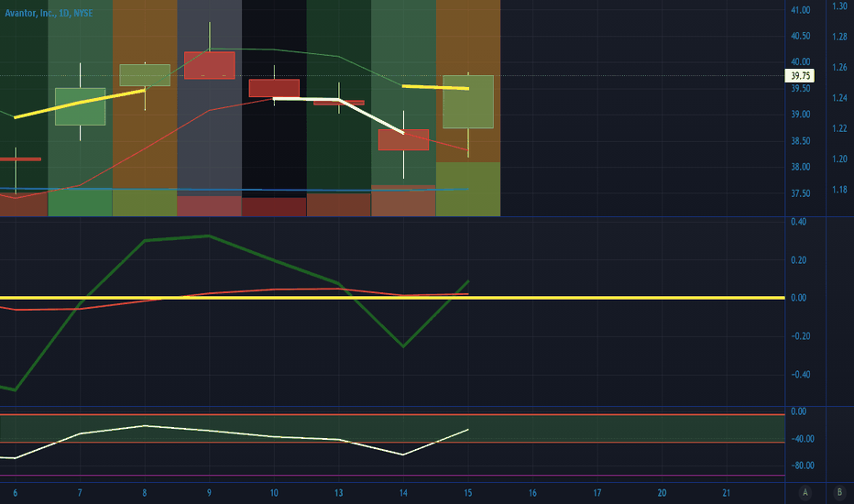Screen dimensions: 854x504
Task: Select the green candle on the 7th
Action: [x=80, y=107]
